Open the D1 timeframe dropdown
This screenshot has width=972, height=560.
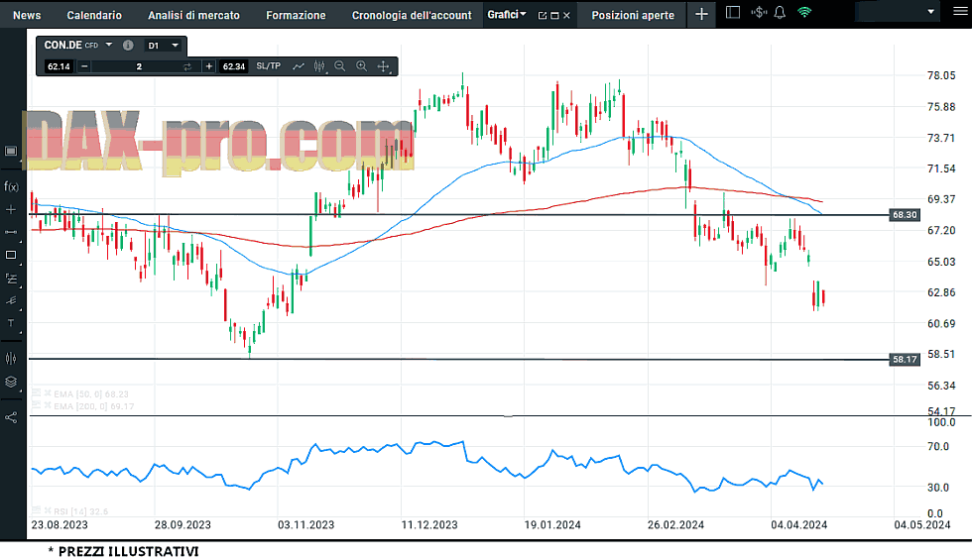[x=163, y=46]
